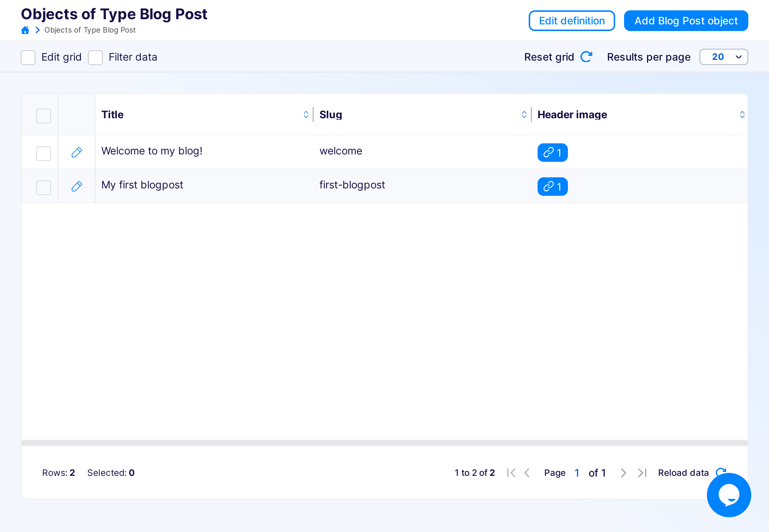
Task: Click the Title column sort expander
Action: pos(306,115)
